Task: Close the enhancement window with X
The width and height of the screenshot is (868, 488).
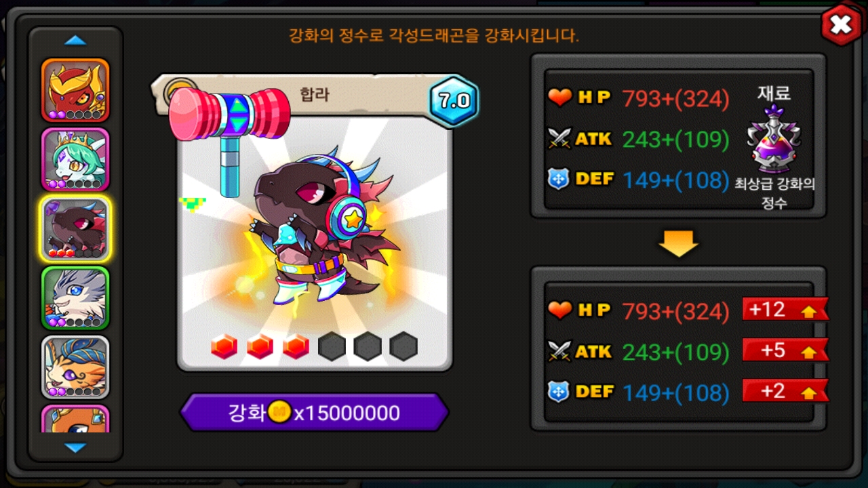Action: [841, 26]
